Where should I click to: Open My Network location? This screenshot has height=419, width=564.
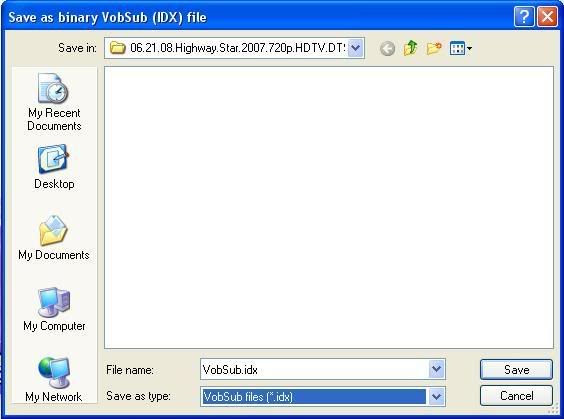(54, 379)
